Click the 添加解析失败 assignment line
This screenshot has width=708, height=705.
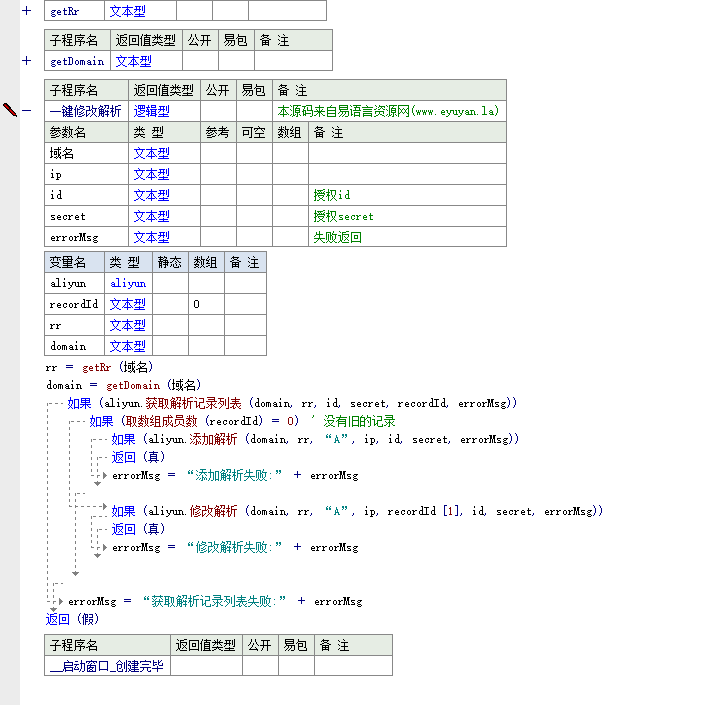tap(235, 475)
